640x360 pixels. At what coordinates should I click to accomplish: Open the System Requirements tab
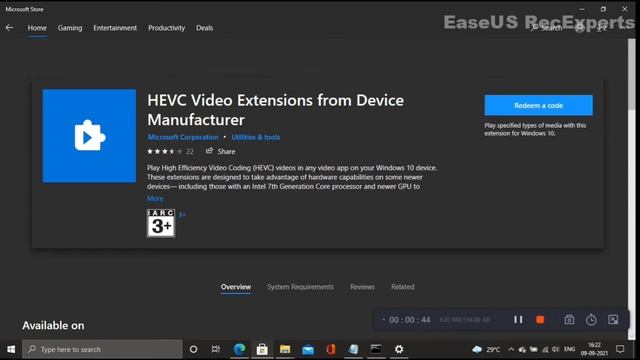[x=300, y=287]
